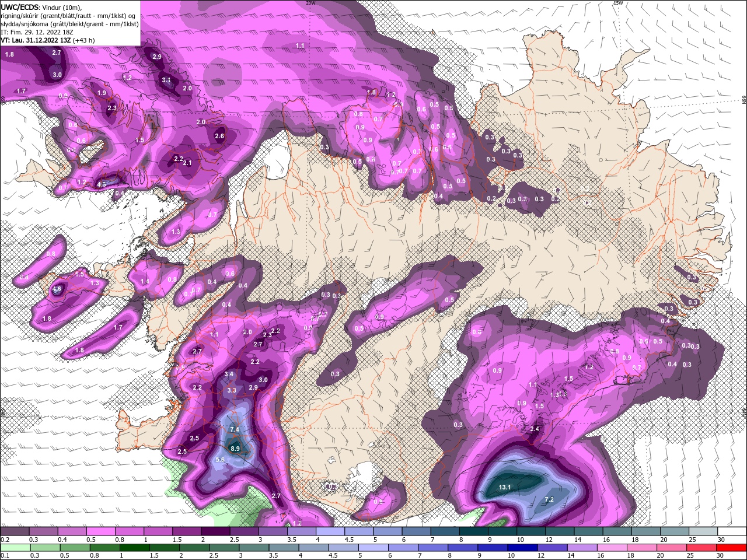The height and width of the screenshot is (560, 747).
Task: Select the VT valid time line in header
Action: click(x=47, y=40)
